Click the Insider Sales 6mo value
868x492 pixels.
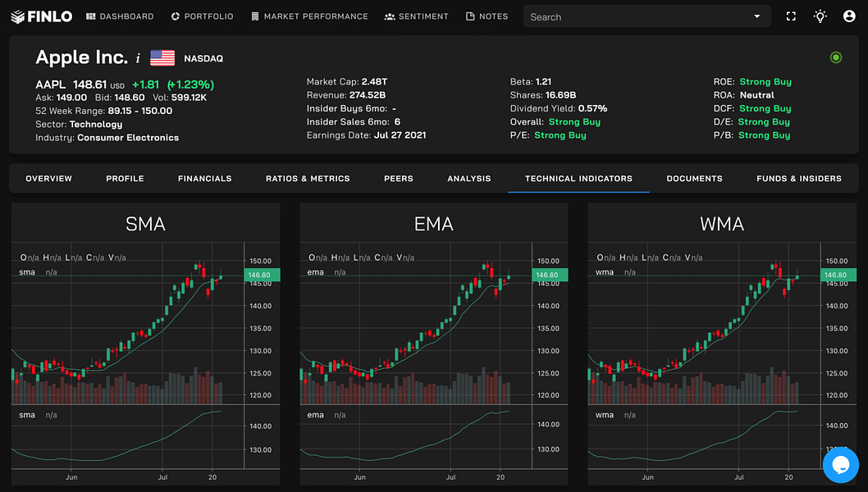(x=397, y=121)
